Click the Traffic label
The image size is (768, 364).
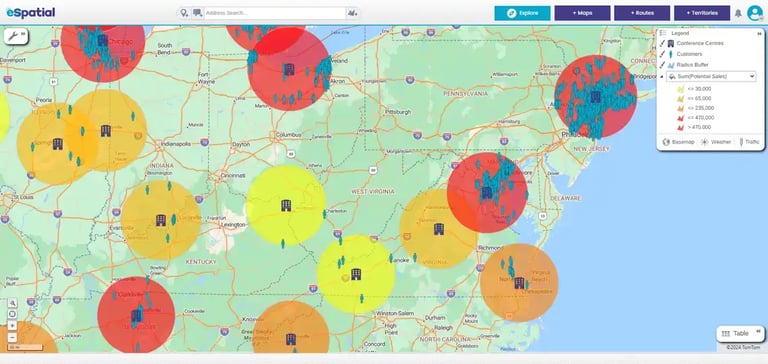(752, 142)
